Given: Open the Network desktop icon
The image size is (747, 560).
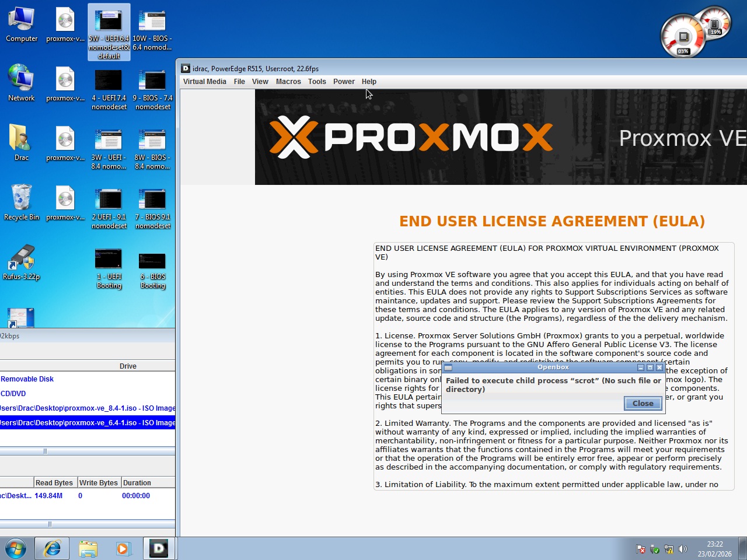Looking at the screenshot, I should (22, 83).
